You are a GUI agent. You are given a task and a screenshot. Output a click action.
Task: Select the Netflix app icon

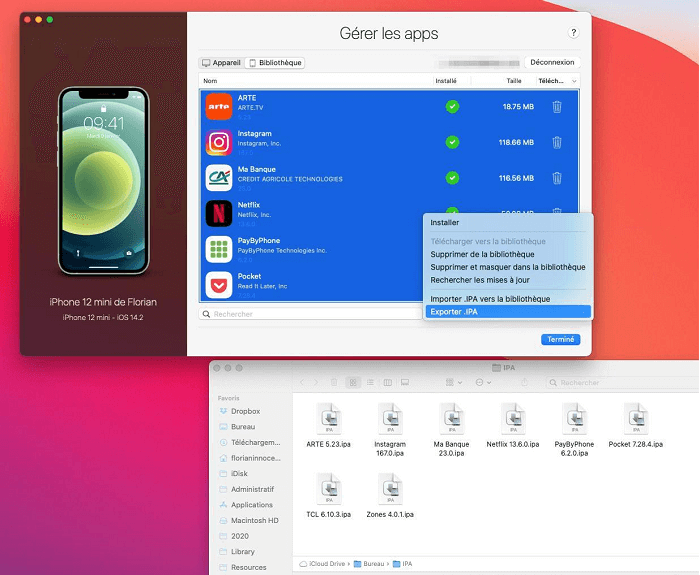click(x=219, y=213)
